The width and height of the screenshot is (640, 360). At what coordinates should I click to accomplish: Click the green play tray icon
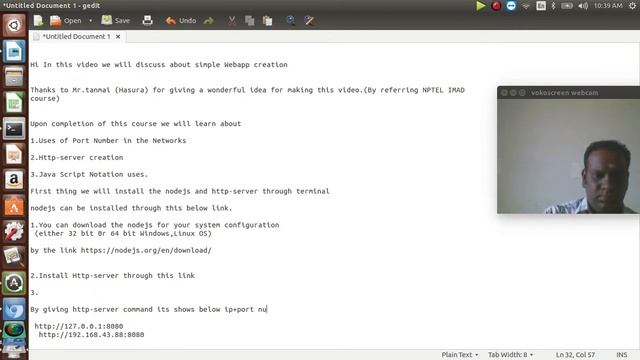(x=480, y=6)
